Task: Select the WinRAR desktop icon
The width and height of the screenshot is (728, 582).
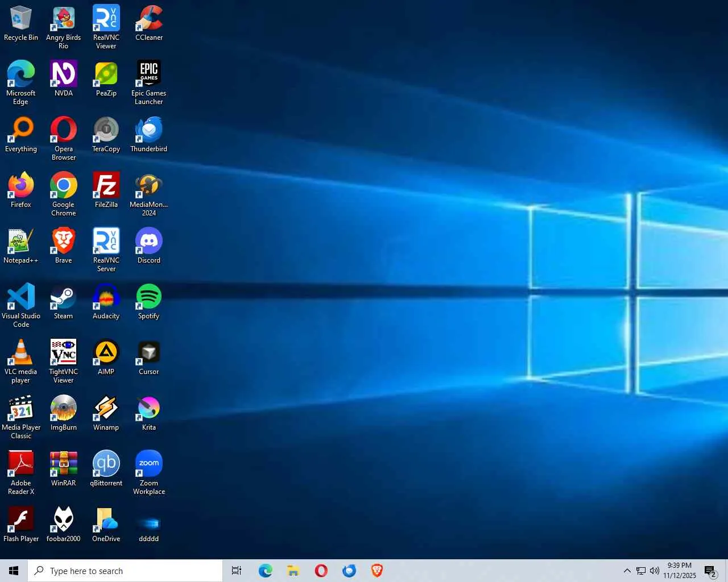Action: (64, 468)
